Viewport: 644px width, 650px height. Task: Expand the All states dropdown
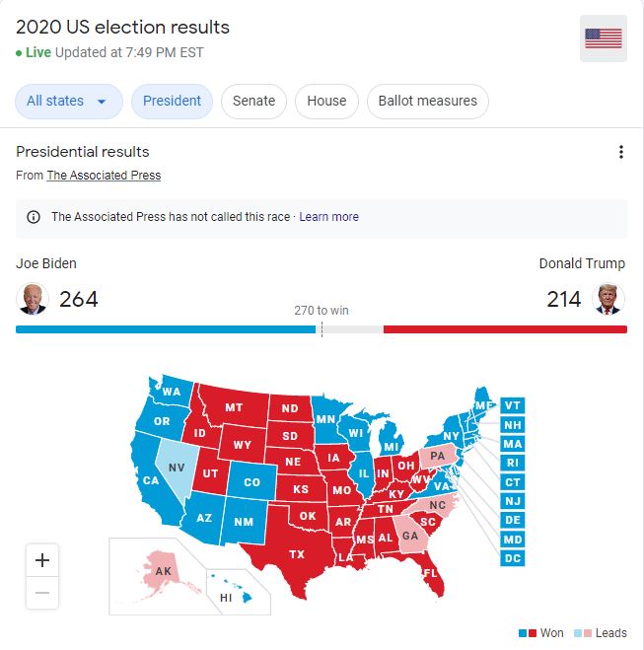click(68, 101)
